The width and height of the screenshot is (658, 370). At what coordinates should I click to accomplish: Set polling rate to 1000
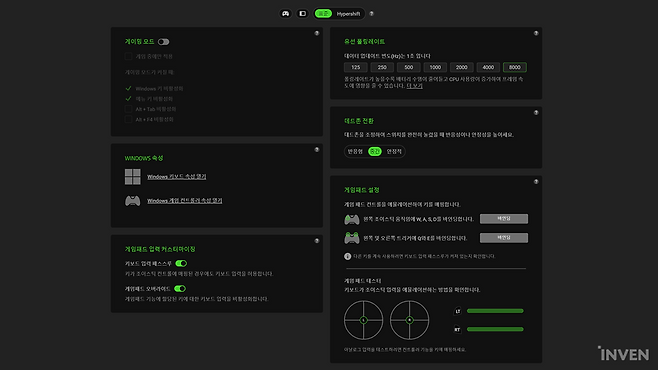[x=435, y=67]
